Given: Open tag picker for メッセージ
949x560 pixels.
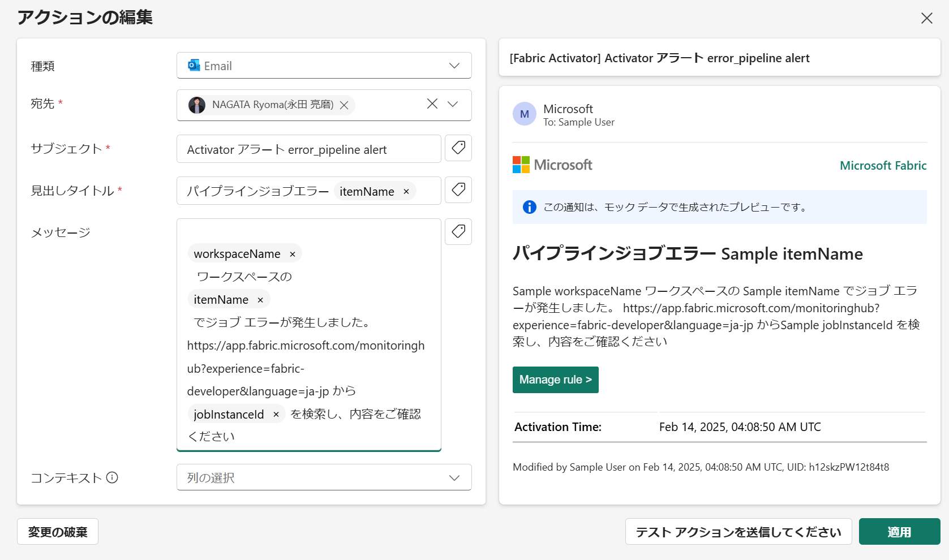Looking at the screenshot, I should [x=458, y=232].
